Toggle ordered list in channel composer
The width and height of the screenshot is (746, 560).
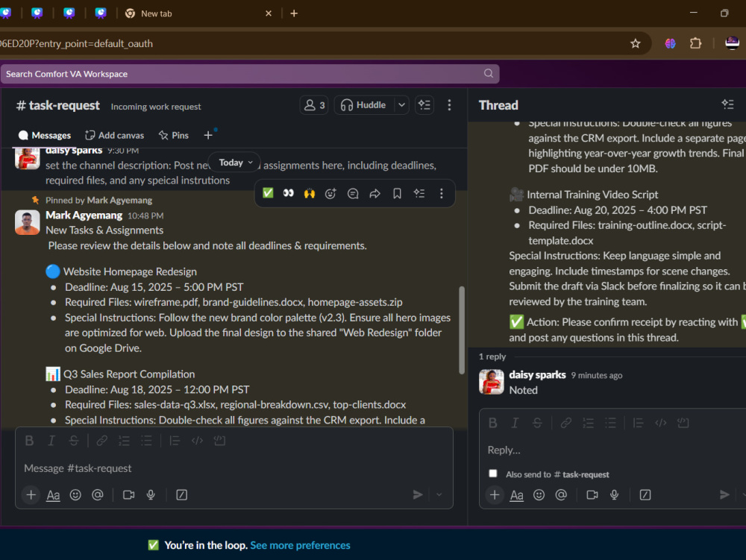(x=124, y=441)
